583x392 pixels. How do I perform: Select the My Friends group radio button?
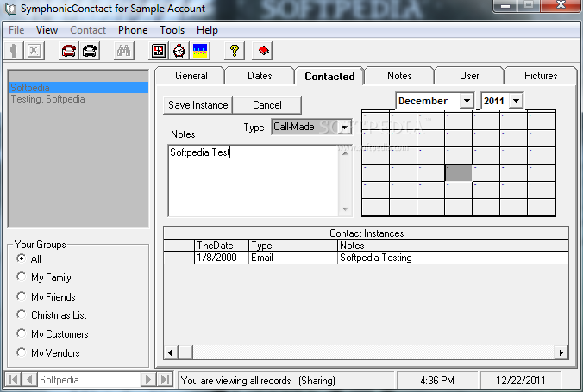(x=22, y=296)
